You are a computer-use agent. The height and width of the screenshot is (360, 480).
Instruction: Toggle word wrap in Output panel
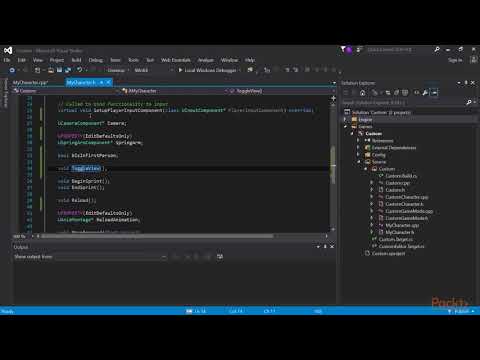220,257
